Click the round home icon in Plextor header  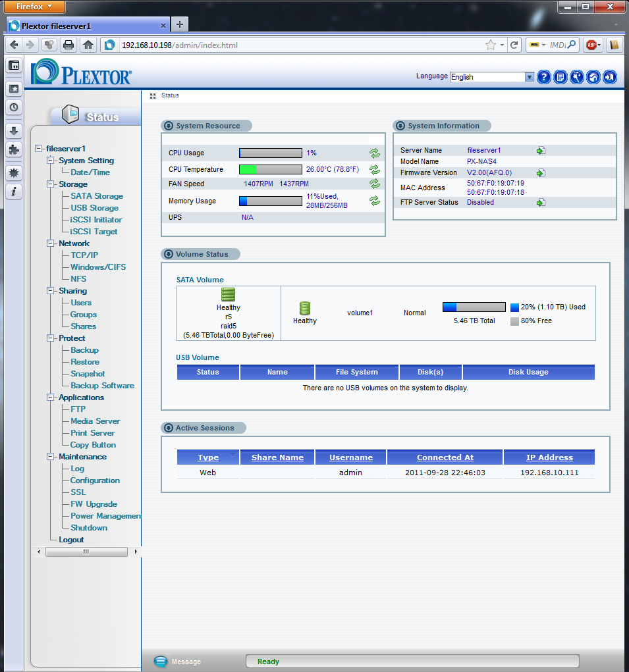[593, 77]
